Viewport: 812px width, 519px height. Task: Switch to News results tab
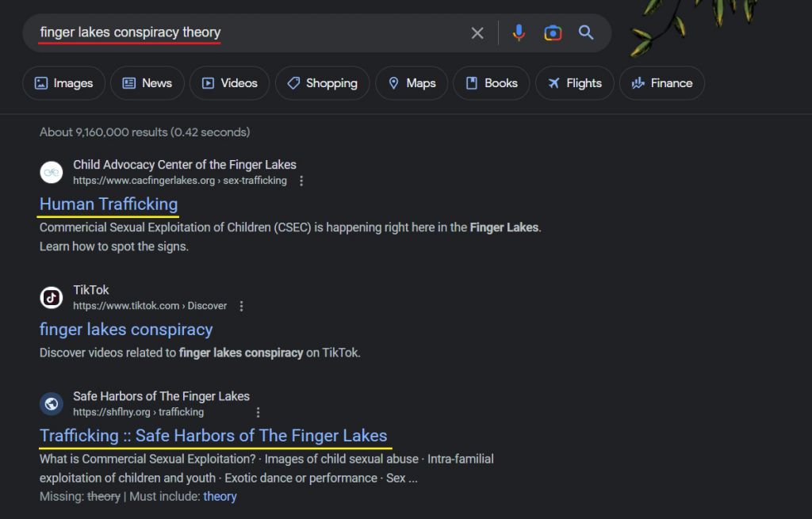(x=147, y=83)
